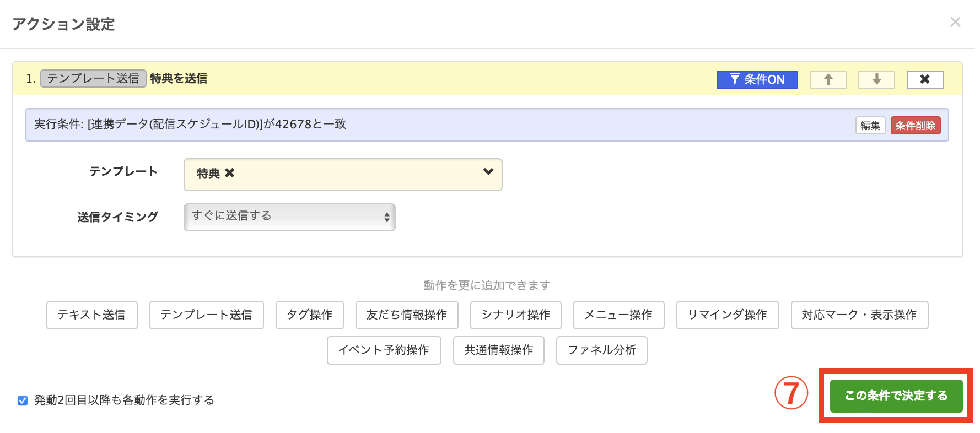Add an イベント予約操作 action
Image resolution: width=980 pixels, height=433 pixels.
pos(384,350)
